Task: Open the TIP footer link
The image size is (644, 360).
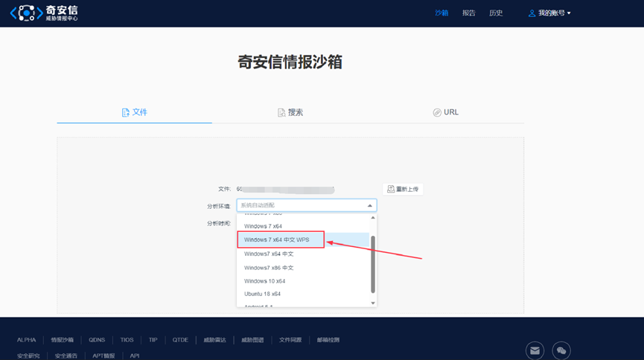Action: point(153,340)
